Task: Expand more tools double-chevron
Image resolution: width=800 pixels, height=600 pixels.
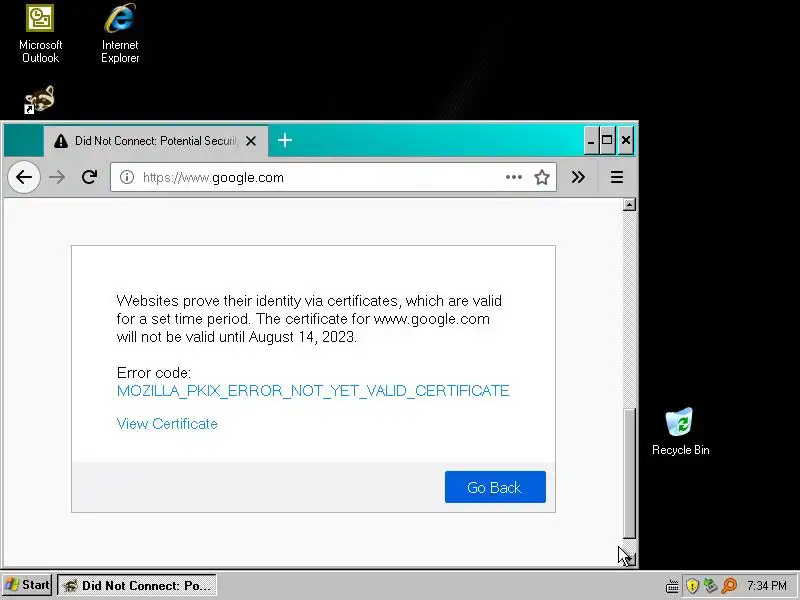Action: (578, 177)
